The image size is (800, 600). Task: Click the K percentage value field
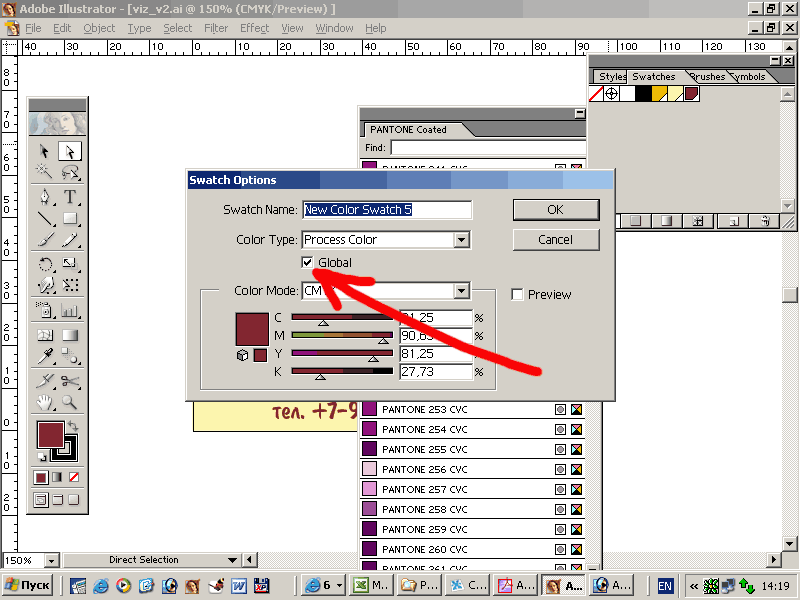436,372
